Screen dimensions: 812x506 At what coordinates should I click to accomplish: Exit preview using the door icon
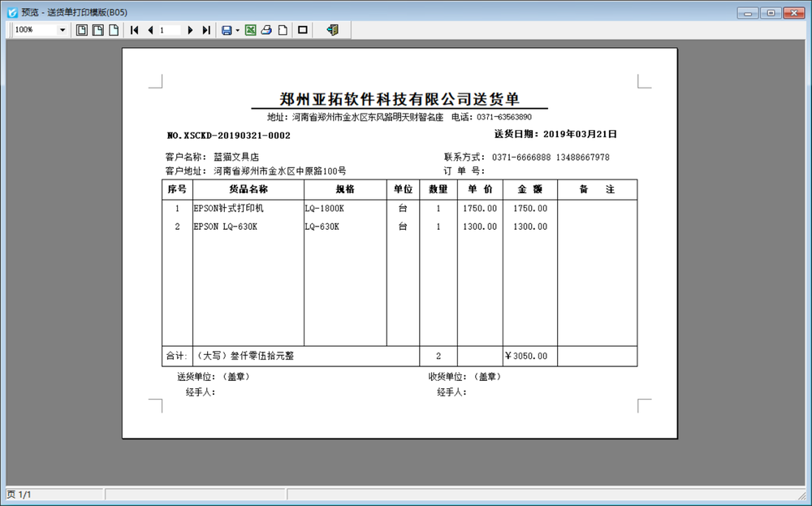click(331, 30)
